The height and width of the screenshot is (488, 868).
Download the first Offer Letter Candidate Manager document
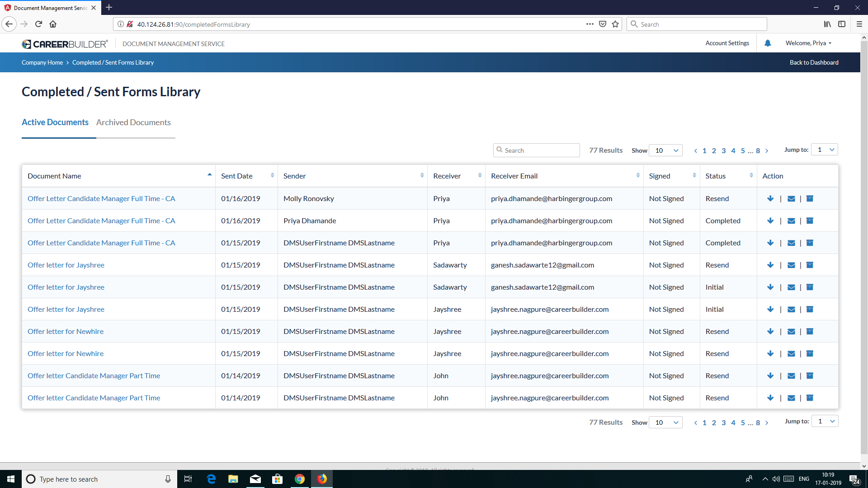[770, 198]
